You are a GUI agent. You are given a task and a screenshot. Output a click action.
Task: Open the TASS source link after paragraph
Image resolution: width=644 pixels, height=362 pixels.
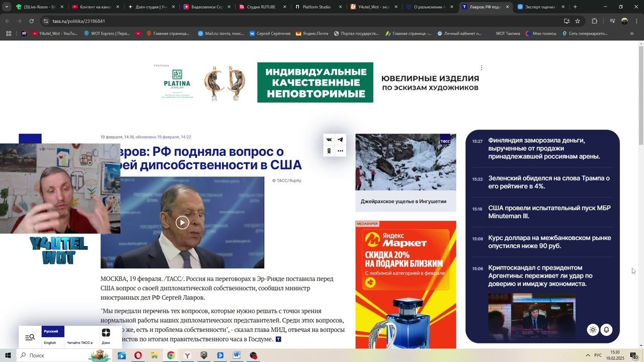(278, 339)
